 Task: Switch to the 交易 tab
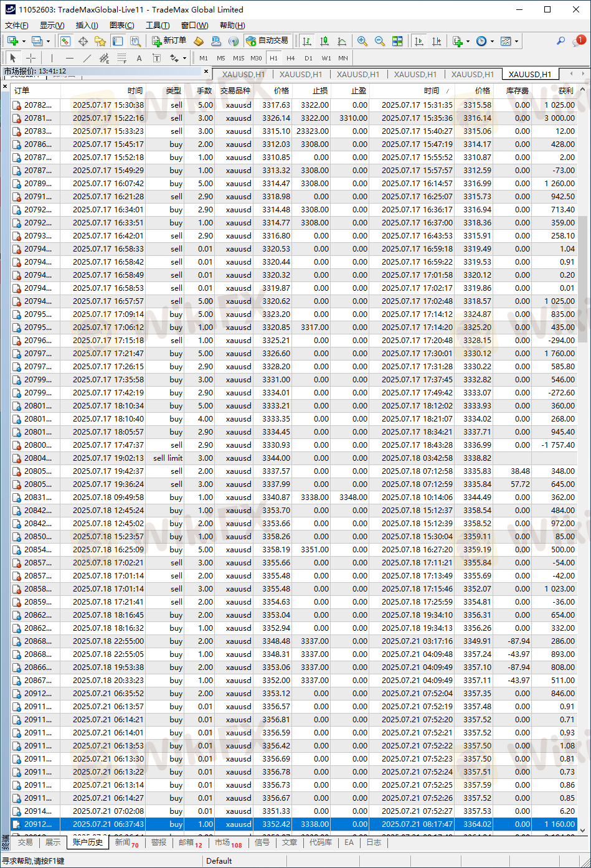point(25,842)
